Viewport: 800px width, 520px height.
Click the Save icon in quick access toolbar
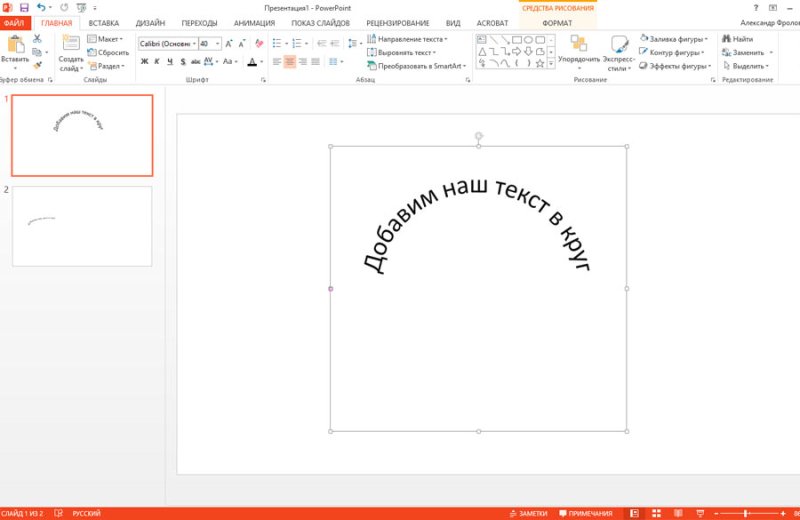23,7
